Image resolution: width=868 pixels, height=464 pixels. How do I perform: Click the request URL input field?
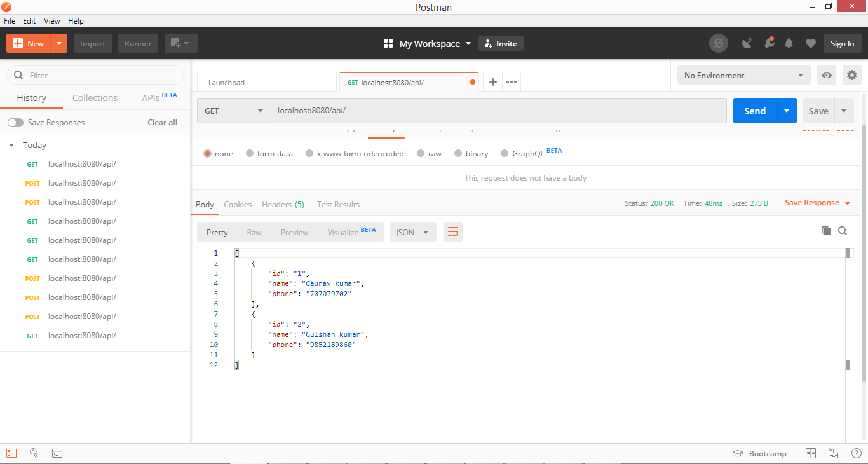(499, 111)
